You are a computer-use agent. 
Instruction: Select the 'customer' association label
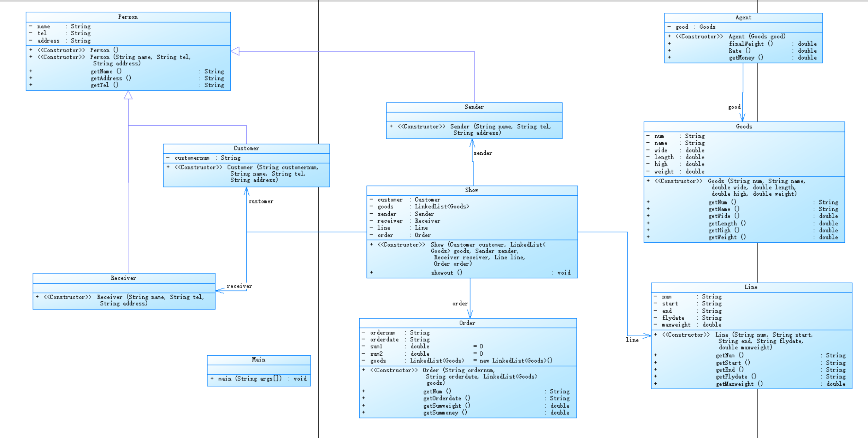(x=261, y=201)
